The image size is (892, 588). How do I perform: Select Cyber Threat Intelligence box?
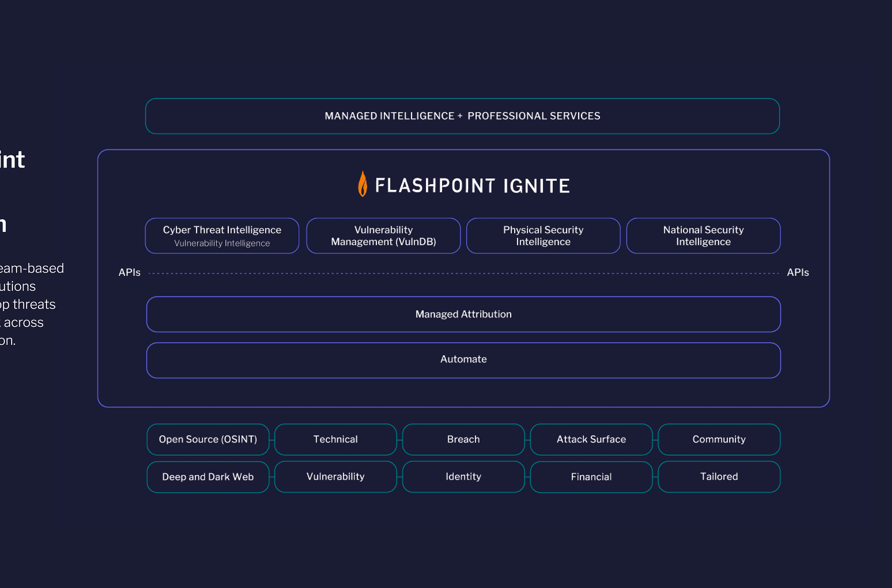click(222, 235)
